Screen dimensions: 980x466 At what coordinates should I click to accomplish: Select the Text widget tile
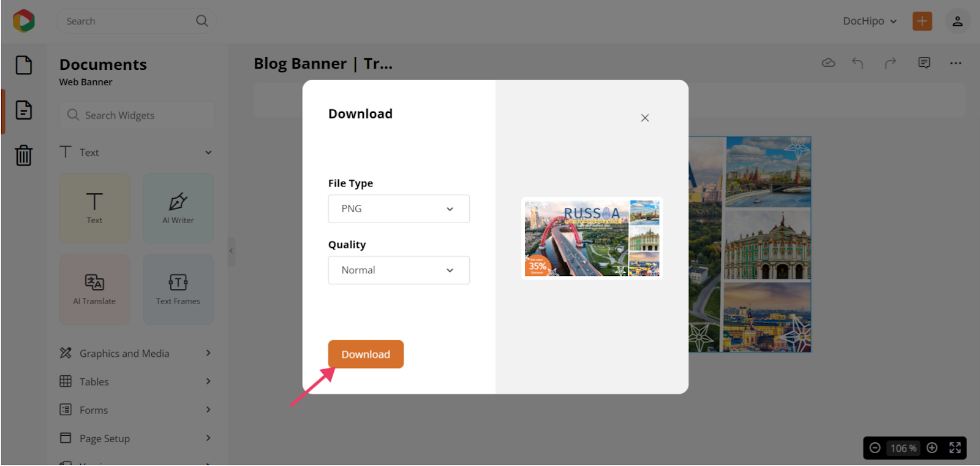pyautogui.click(x=94, y=208)
